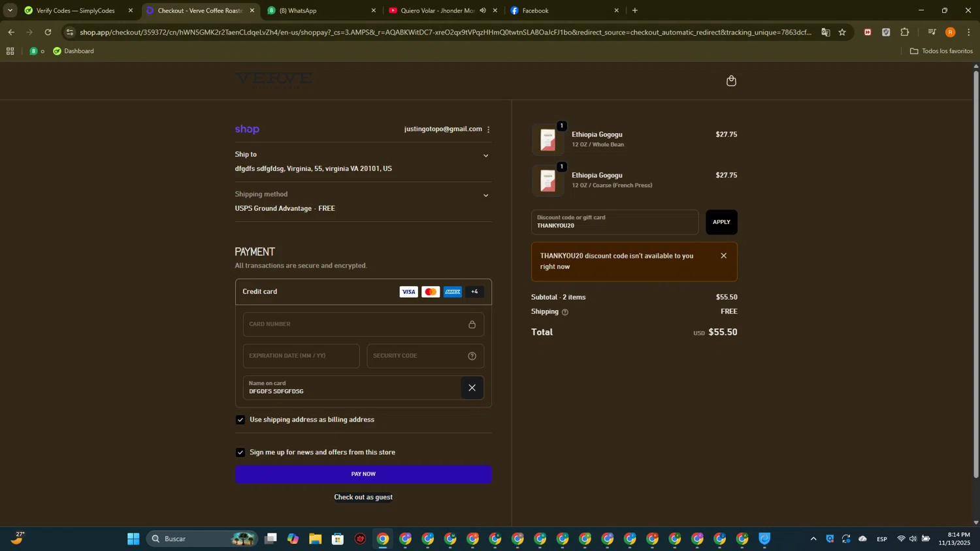Click the Whole Bean Ethiopia Gogogu thumbnail

547,140
